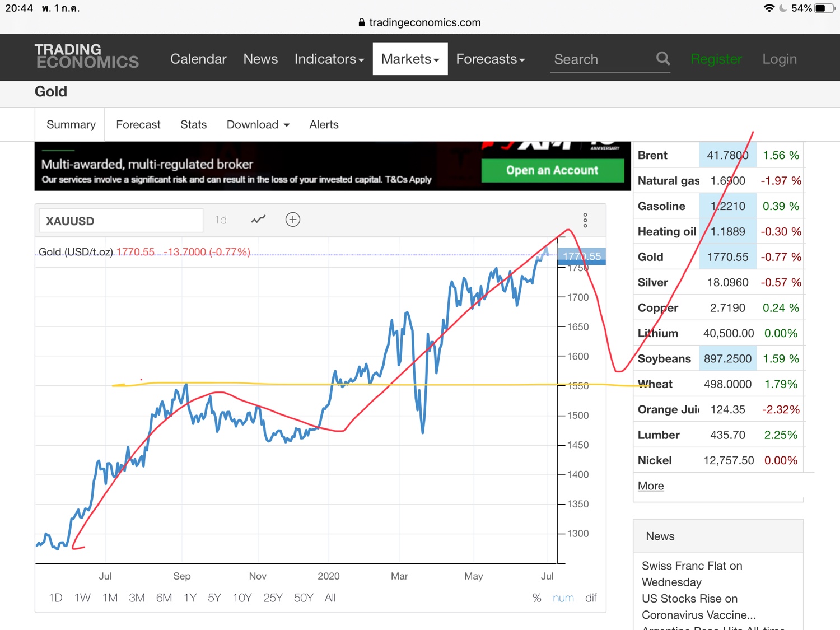Set chart range to 1Y
Image resolution: width=840 pixels, height=630 pixels.
pos(190,598)
